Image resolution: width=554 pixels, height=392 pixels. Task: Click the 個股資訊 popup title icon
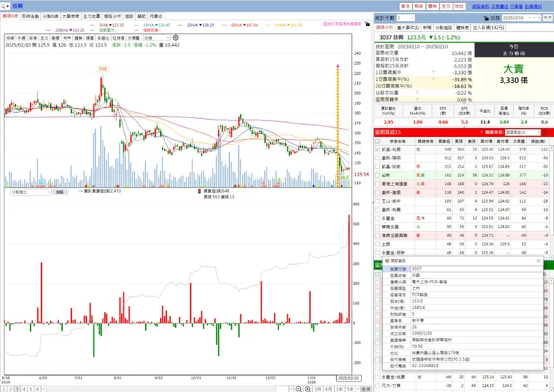pos(387,260)
